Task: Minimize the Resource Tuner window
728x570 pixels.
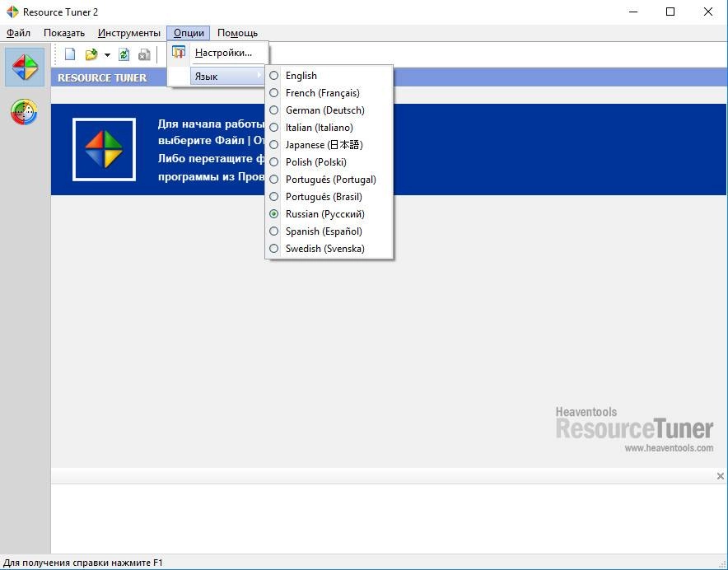Action: [x=632, y=12]
